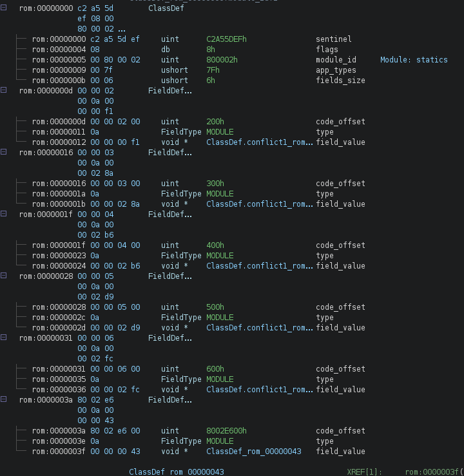Click the app_types value 7Fh
Image resolution: width=464 pixels, height=476 pixels.
point(213,70)
